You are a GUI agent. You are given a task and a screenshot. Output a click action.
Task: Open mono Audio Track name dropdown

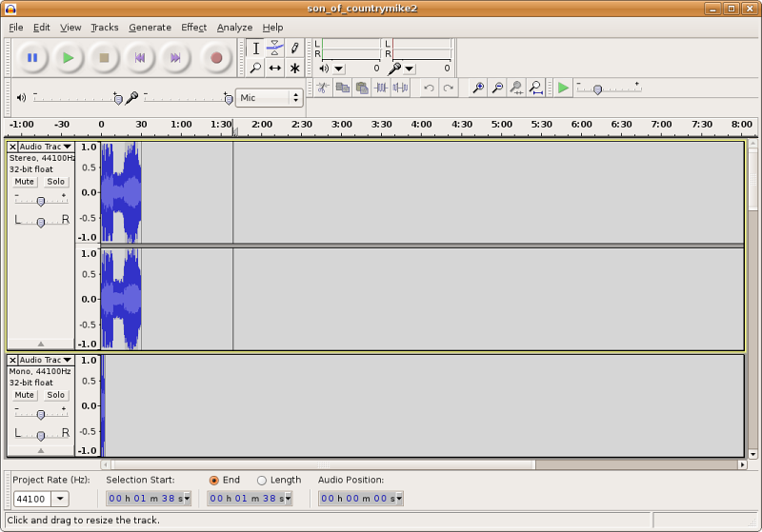46,360
